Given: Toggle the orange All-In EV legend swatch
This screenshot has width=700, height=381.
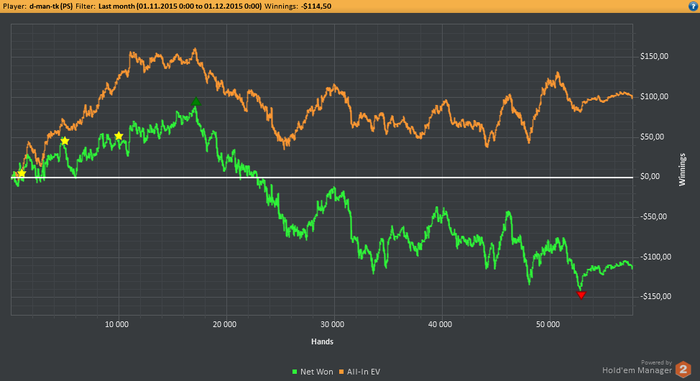Looking at the screenshot, I should [342, 372].
